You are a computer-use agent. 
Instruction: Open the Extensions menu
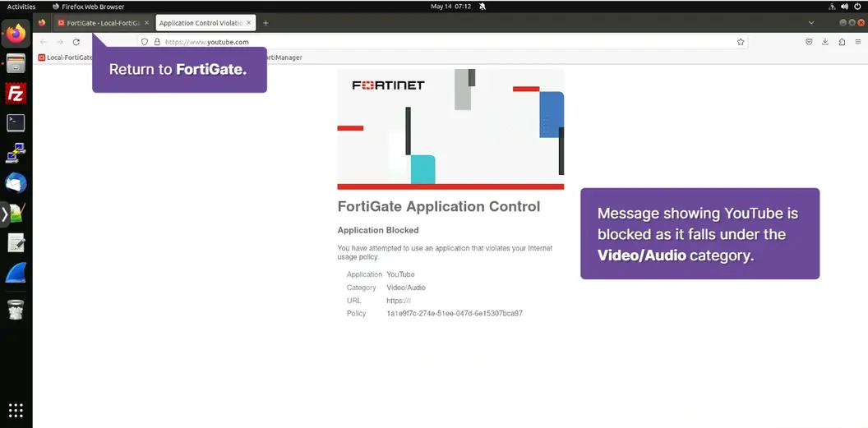(842, 42)
